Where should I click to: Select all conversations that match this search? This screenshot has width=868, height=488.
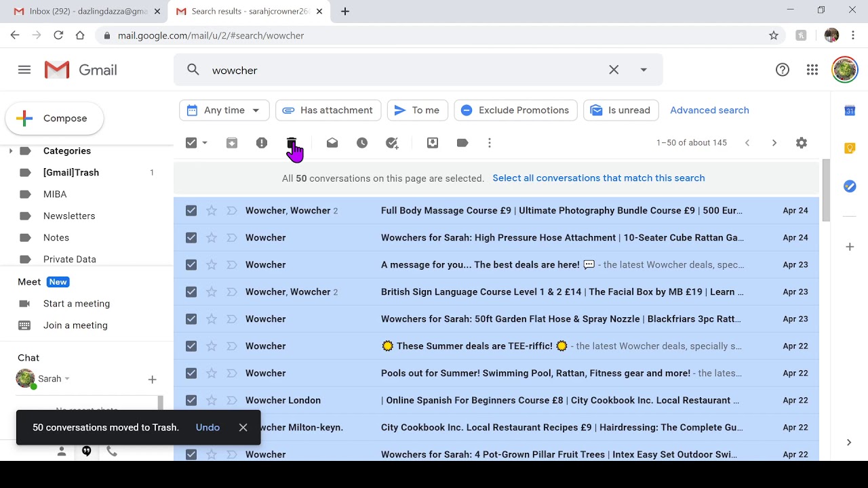click(599, 178)
